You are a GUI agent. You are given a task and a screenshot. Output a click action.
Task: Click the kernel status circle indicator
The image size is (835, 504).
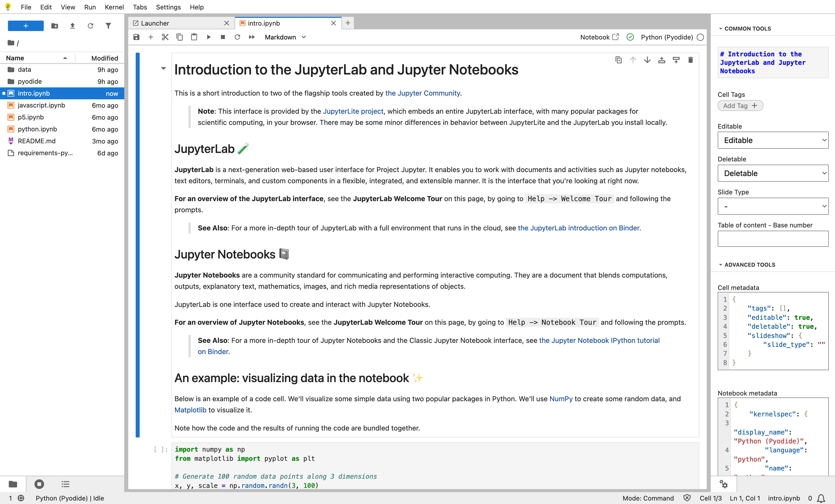pos(701,37)
